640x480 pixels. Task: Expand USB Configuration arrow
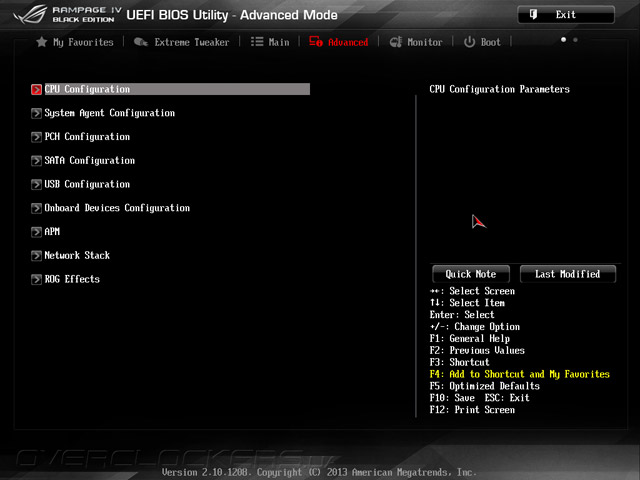pos(36,184)
